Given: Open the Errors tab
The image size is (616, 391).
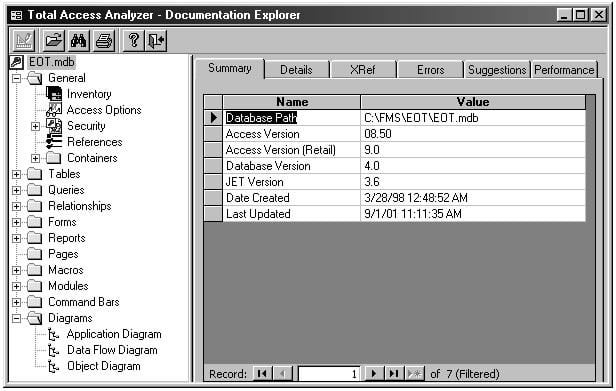Looking at the screenshot, I should (x=431, y=70).
